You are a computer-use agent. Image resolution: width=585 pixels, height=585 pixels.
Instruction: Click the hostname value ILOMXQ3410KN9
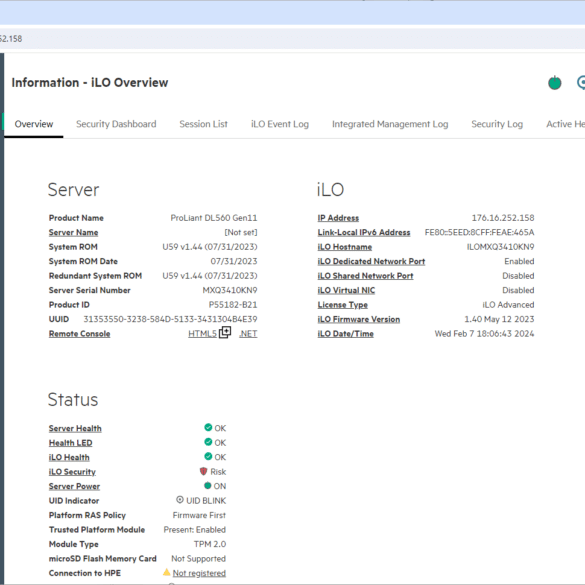[500, 247]
